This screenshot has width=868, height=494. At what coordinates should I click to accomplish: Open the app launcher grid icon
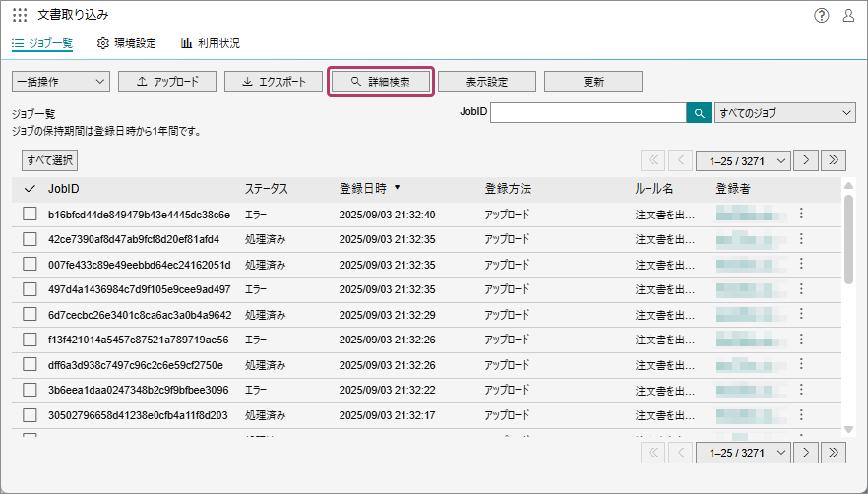[20, 15]
